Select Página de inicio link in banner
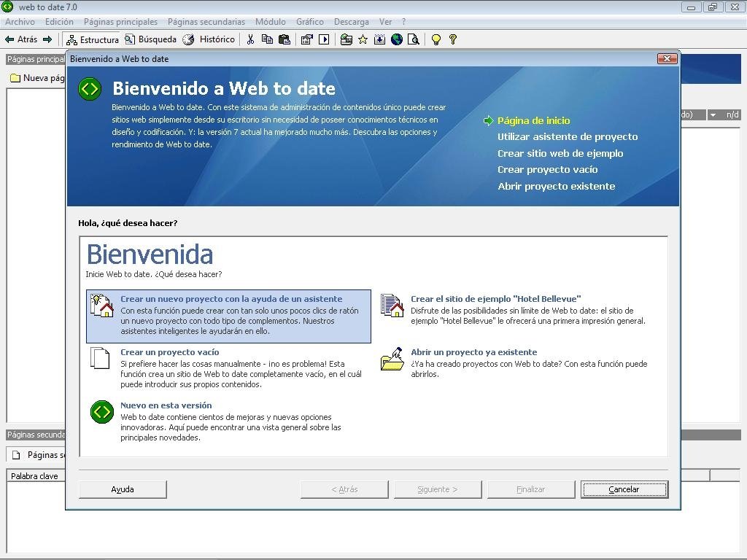747x560 pixels. tap(533, 120)
